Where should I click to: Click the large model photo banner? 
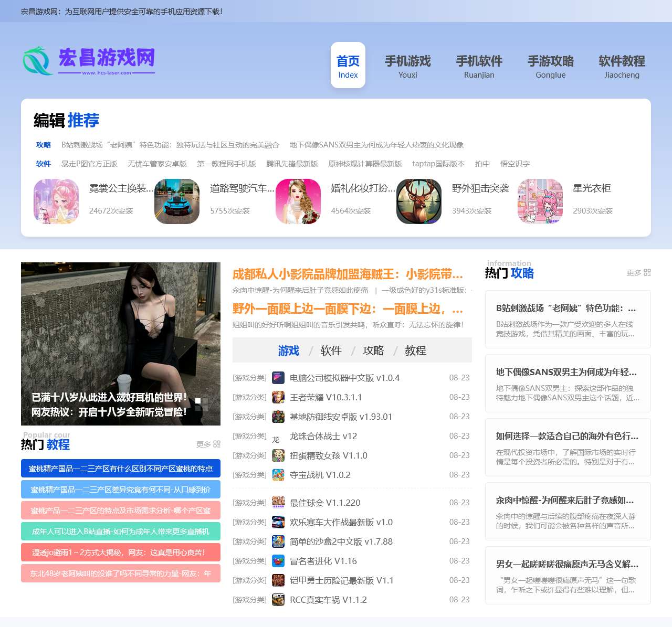[120, 344]
